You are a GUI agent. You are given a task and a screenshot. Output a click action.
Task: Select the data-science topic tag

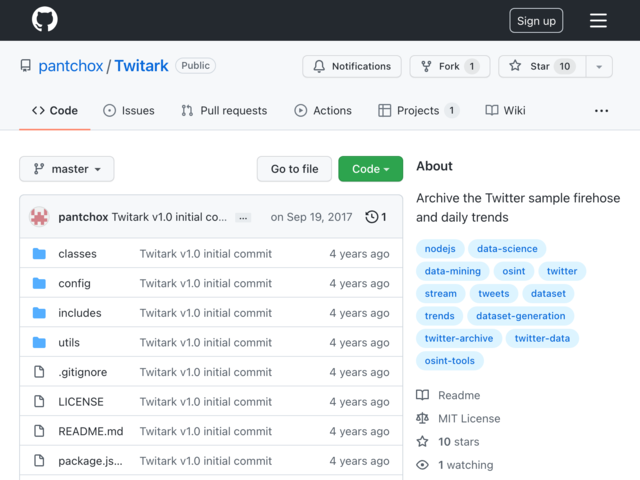[507, 249]
